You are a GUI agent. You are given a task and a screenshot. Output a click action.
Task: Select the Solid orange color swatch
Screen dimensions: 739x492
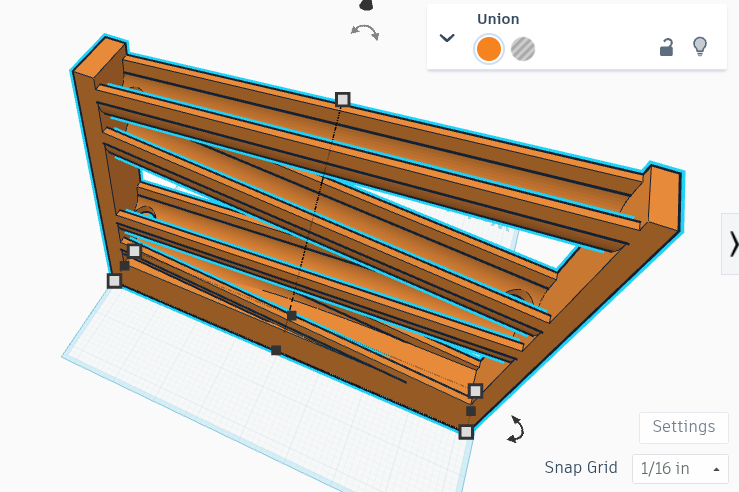[489, 49]
